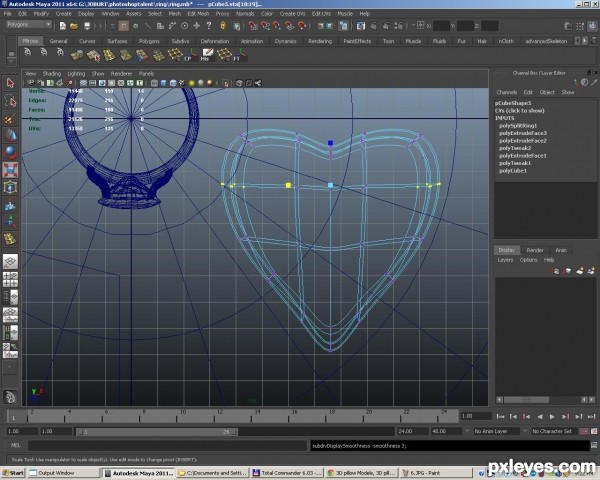Activate the Lasso select tool
Screen dimensions: 600x480
pyautogui.click(x=10, y=101)
